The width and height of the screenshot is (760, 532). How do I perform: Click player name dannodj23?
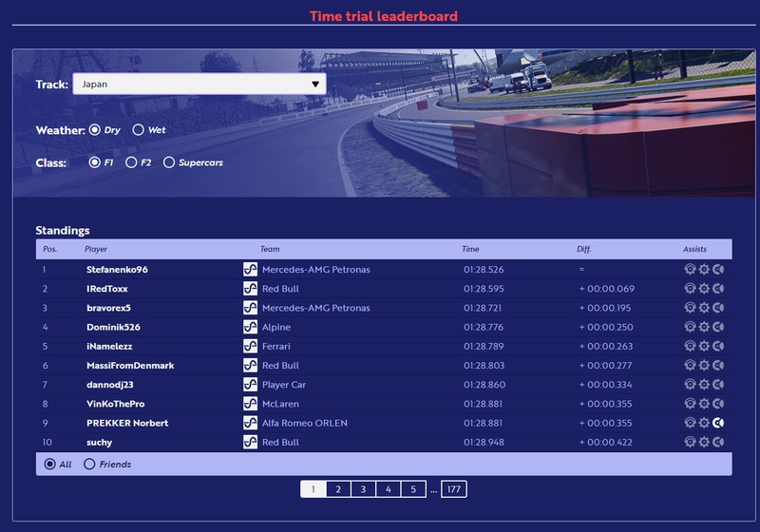(109, 385)
